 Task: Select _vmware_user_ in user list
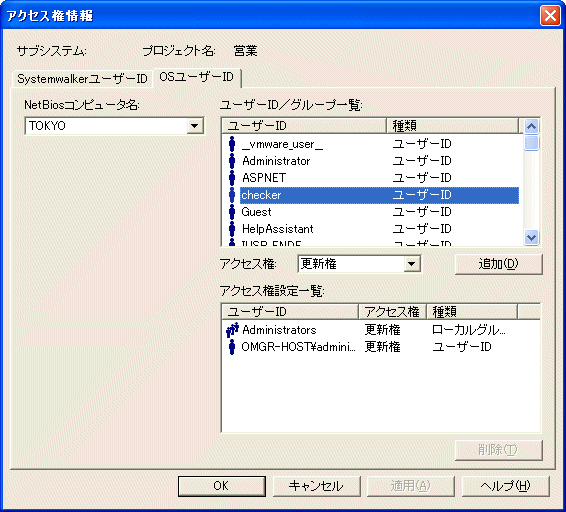[283, 144]
